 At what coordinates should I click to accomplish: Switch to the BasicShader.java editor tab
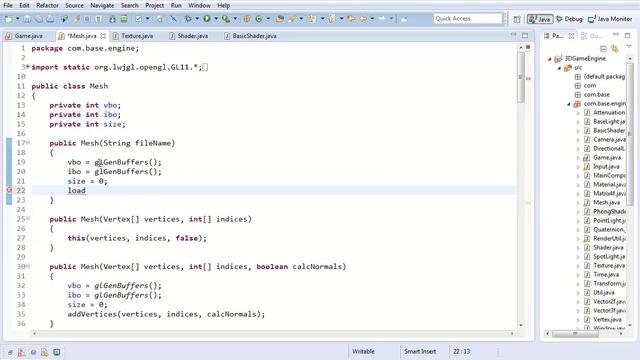coord(250,36)
